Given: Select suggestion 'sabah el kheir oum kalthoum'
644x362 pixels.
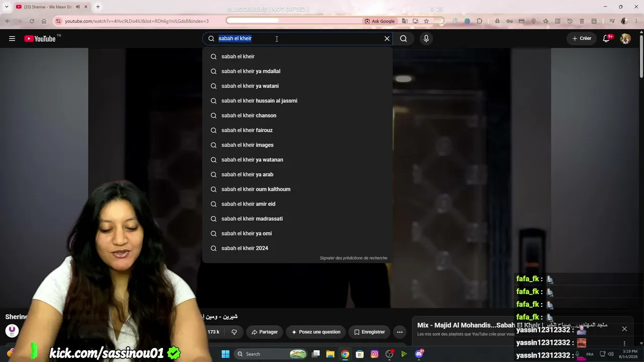Looking at the screenshot, I should pos(297,189).
